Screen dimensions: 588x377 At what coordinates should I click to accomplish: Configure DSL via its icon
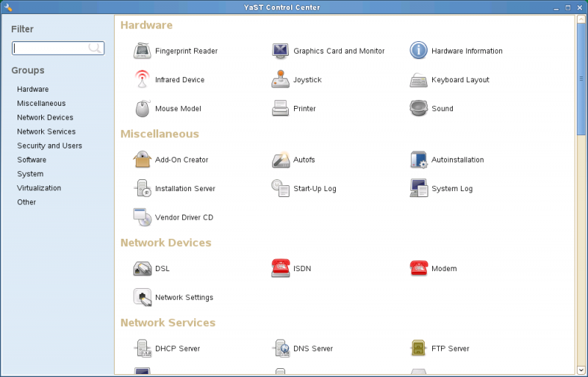coord(143,268)
